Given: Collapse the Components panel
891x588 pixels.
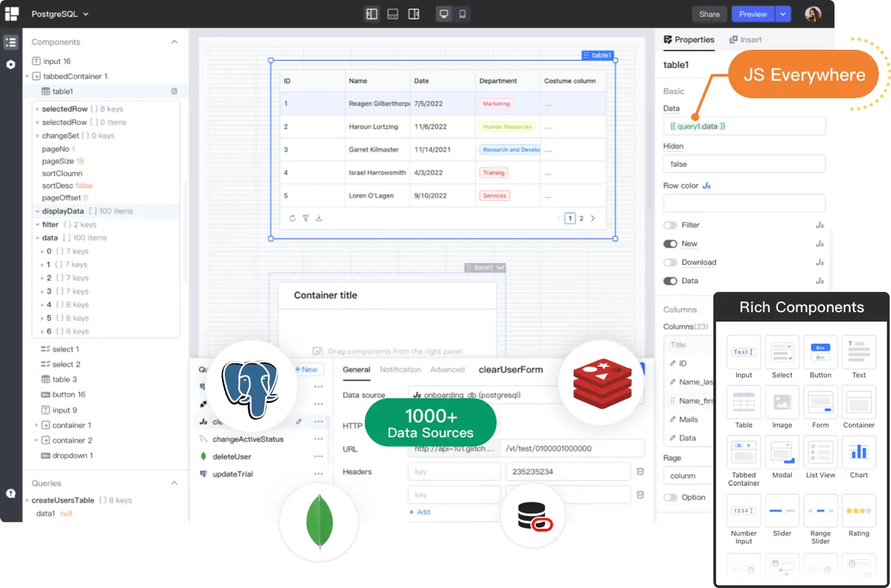Looking at the screenshot, I should [x=174, y=42].
